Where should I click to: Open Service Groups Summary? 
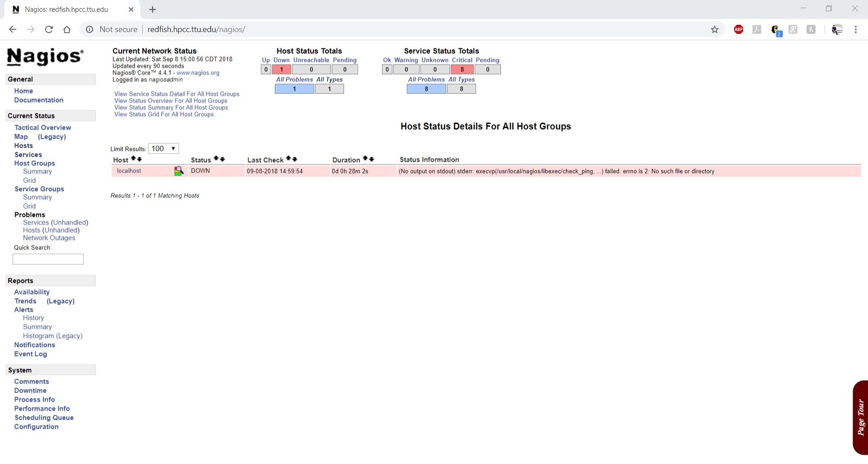38,197
